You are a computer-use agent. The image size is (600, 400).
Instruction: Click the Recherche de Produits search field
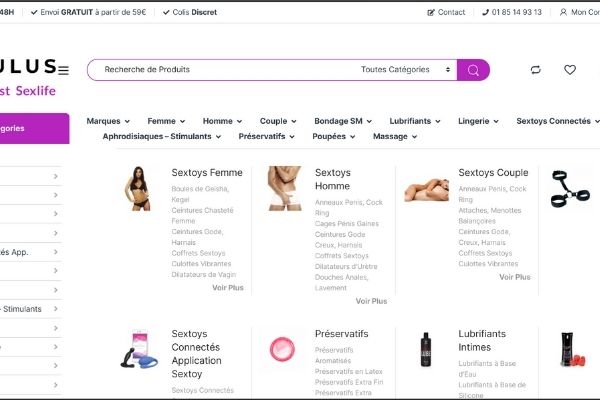point(222,70)
